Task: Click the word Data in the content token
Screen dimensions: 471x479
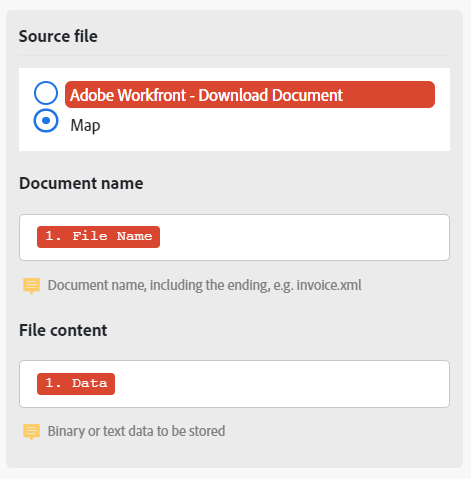Action: [x=90, y=383]
